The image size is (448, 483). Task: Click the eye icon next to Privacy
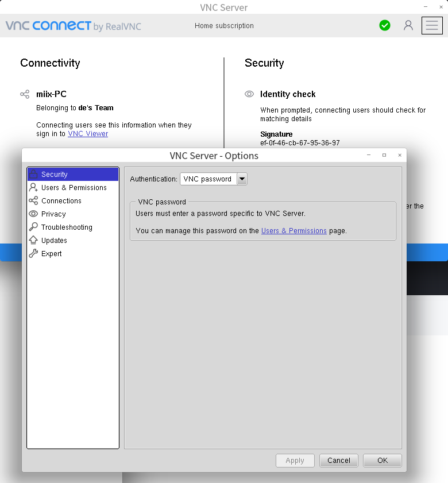(33, 214)
